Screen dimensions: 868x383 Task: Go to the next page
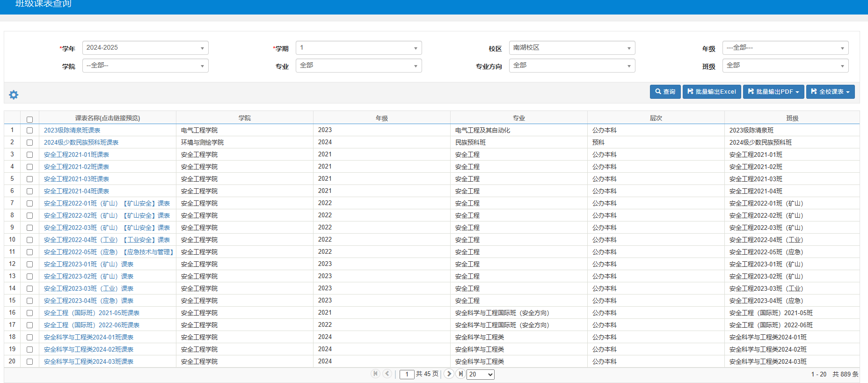click(449, 374)
